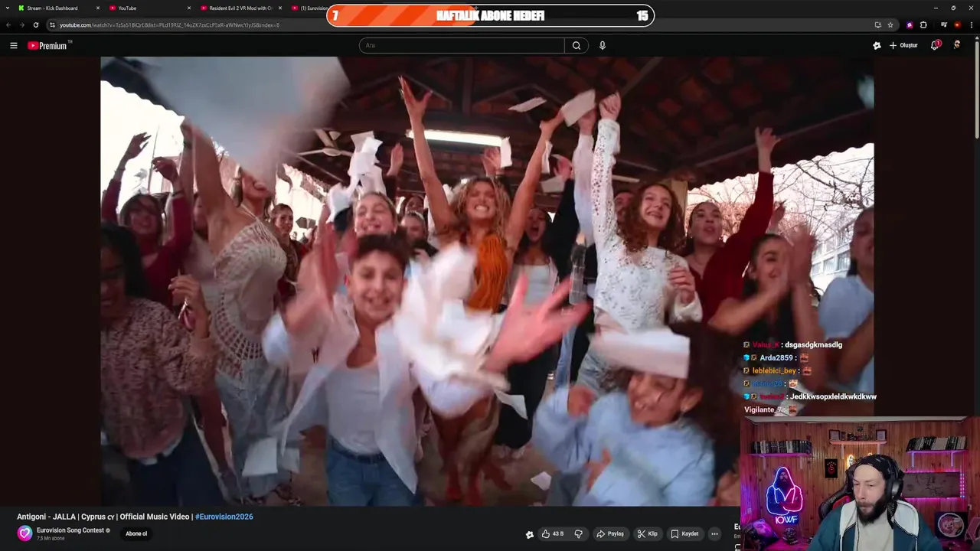
Task: Go forward with browser forward arrow
Action: point(21,24)
